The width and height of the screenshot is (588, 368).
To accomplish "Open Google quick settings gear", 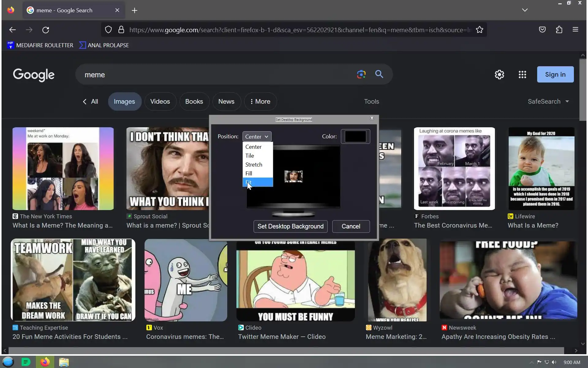I will coord(499,75).
